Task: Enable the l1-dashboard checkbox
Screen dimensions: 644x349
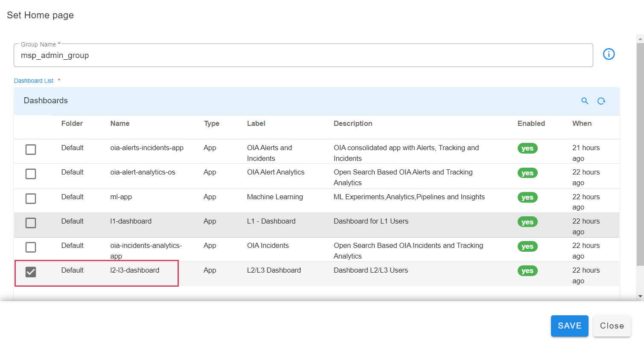Action: (31, 223)
